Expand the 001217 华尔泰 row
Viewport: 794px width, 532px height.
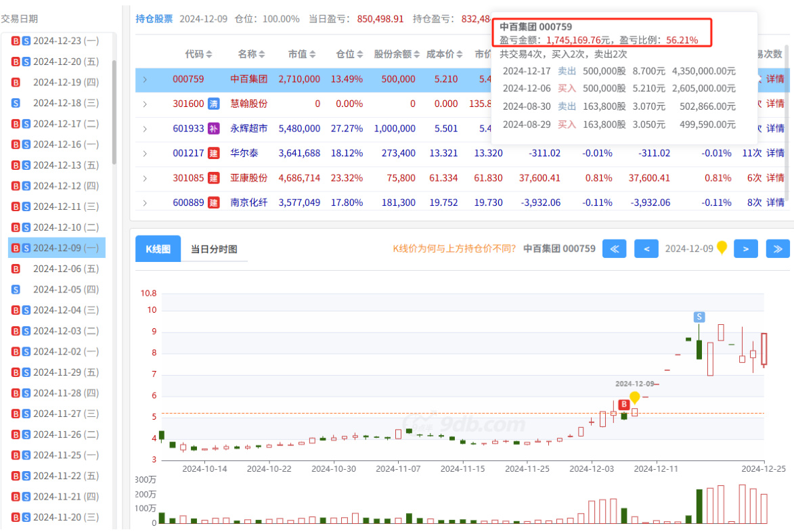click(x=145, y=154)
